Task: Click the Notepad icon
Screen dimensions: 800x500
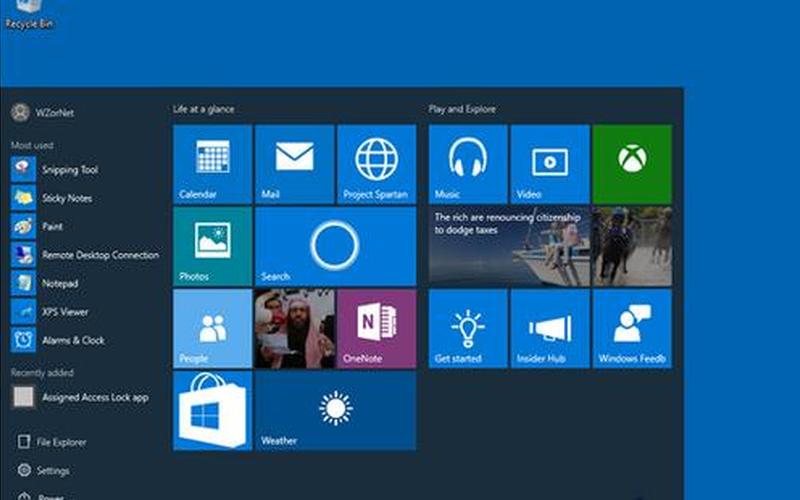Action: coord(23,283)
